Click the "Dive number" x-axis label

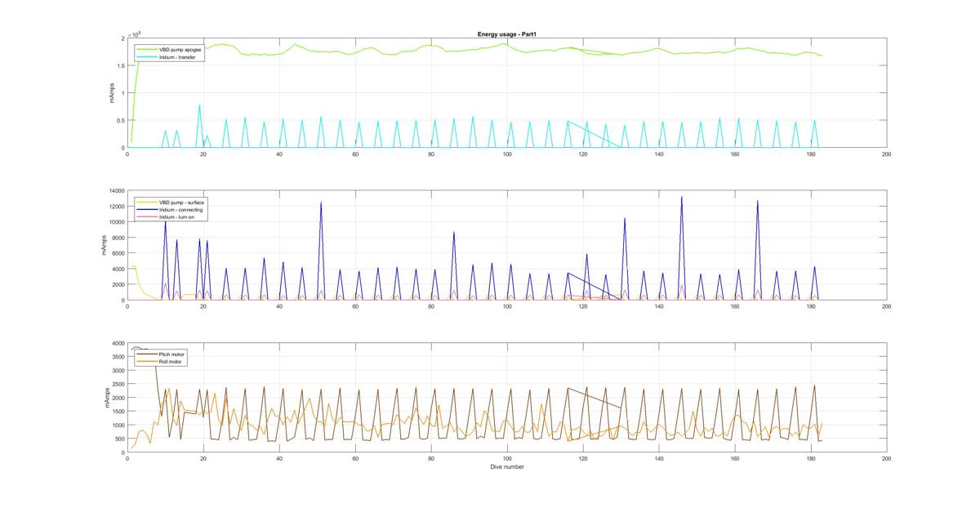point(507,467)
